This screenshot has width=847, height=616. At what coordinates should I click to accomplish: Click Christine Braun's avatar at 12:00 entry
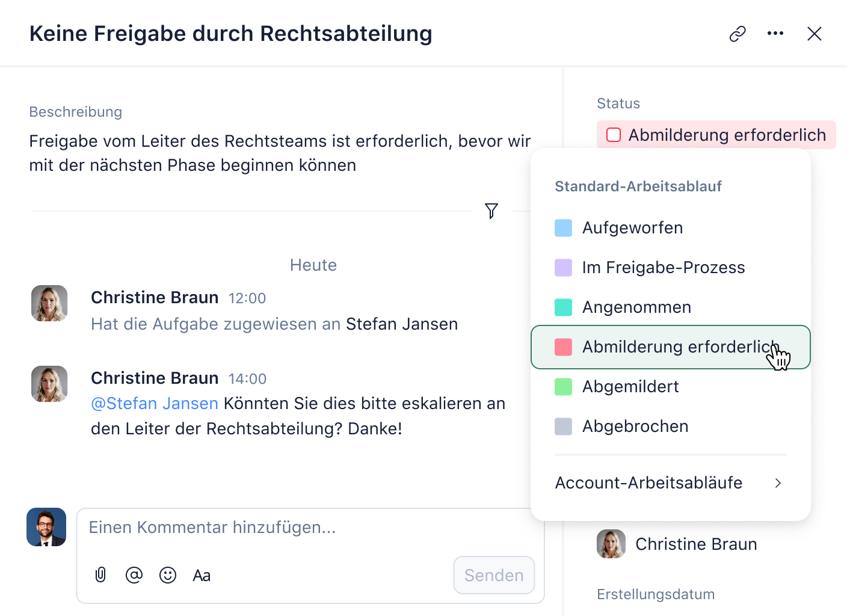coord(49,303)
